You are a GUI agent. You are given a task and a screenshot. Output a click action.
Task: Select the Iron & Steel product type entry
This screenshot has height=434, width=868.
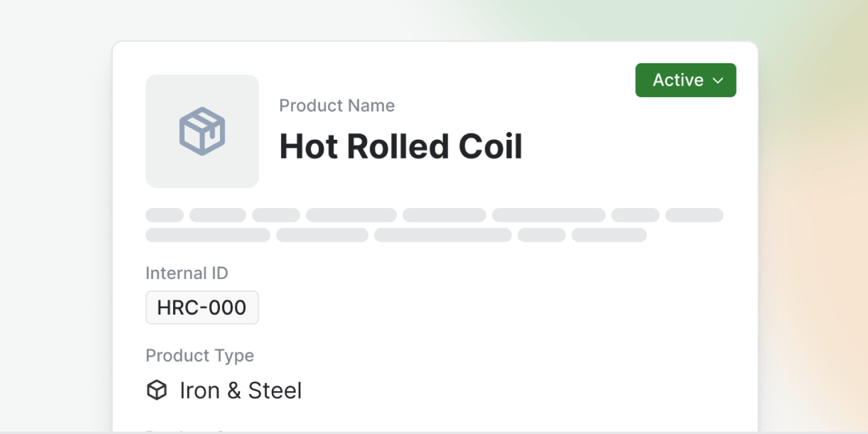(x=241, y=390)
